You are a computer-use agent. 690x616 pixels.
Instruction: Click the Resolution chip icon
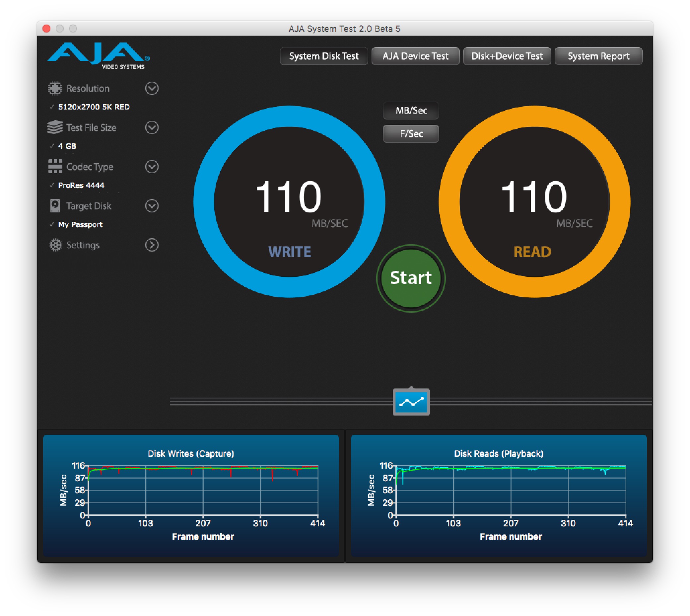(55, 88)
